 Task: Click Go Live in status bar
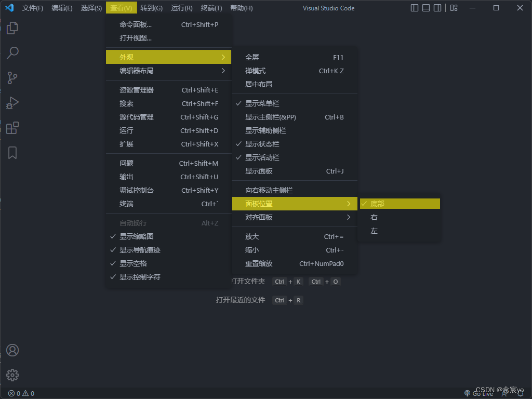[478, 394]
